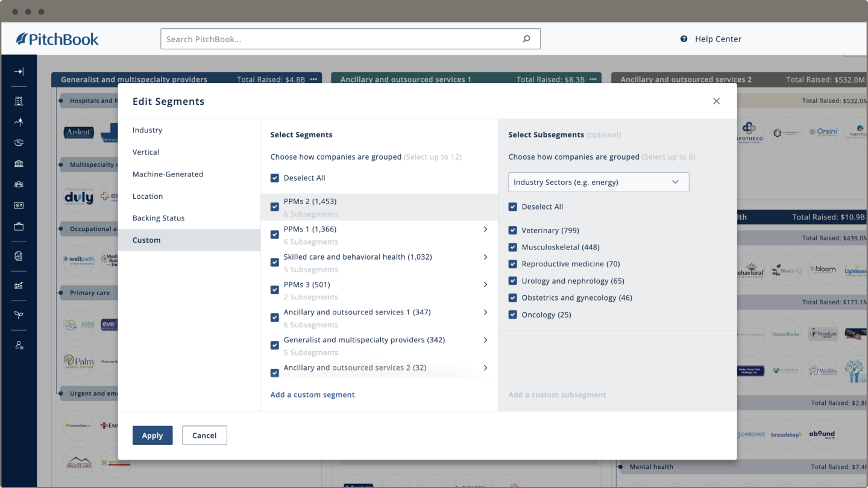The height and width of the screenshot is (488, 868).
Task: Click the wellpath company logo in background
Action: coord(79,260)
